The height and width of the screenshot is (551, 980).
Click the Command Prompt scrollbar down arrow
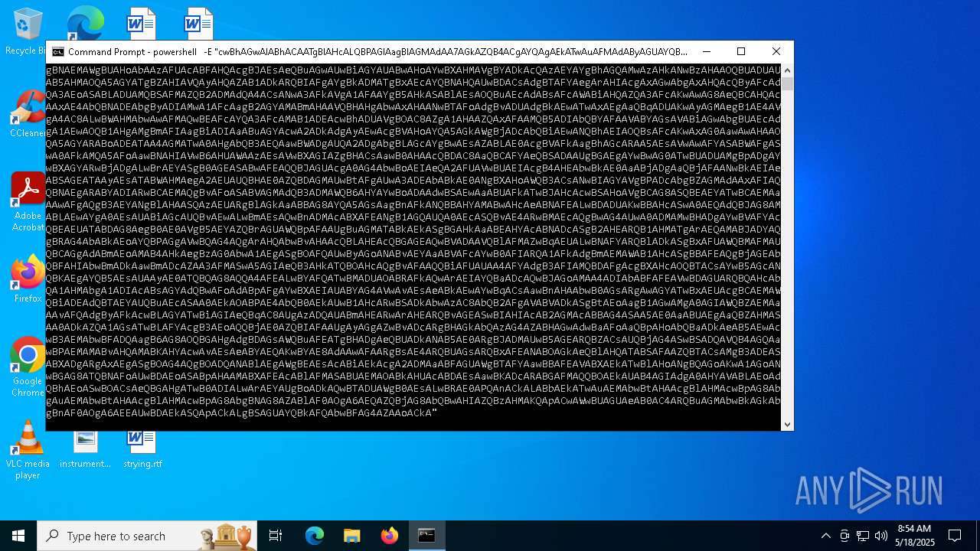click(787, 424)
